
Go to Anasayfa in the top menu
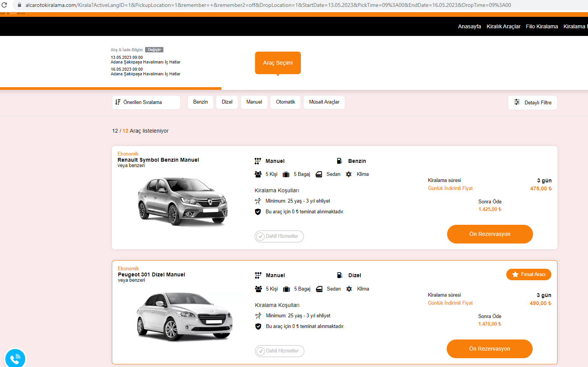pyautogui.click(x=470, y=26)
